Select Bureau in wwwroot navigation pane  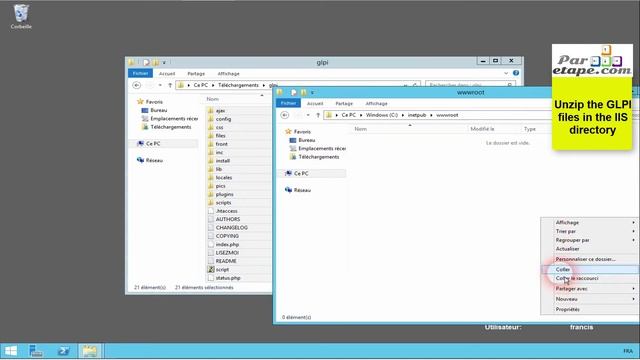coord(307,140)
